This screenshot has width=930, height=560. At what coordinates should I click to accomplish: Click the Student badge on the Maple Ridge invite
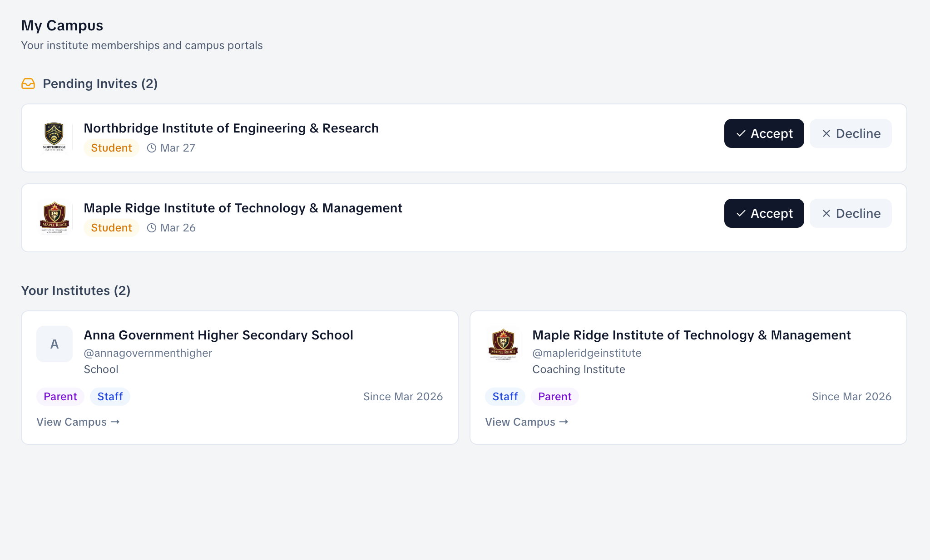pyautogui.click(x=111, y=228)
